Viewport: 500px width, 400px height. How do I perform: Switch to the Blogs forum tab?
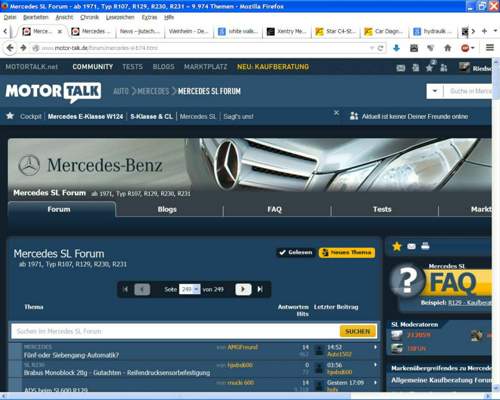coord(167,209)
